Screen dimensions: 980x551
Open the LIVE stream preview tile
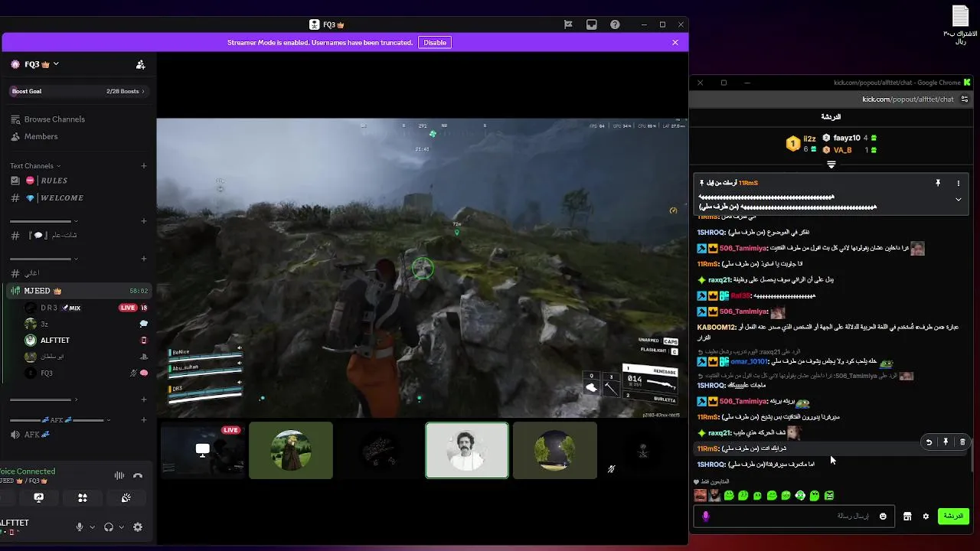(x=203, y=450)
